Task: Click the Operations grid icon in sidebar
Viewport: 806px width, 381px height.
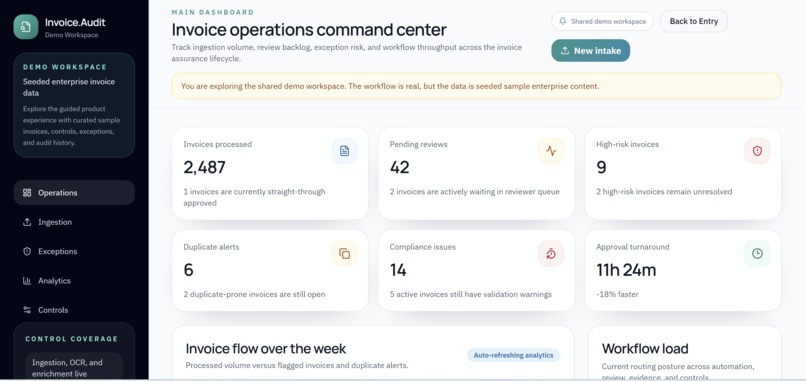Action: click(x=27, y=193)
